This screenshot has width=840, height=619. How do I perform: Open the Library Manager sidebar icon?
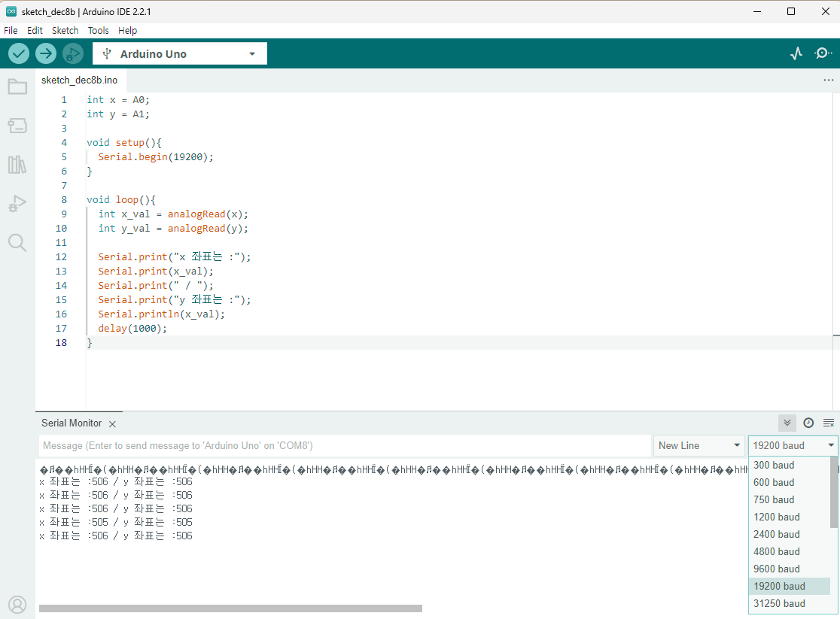click(17, 165)
